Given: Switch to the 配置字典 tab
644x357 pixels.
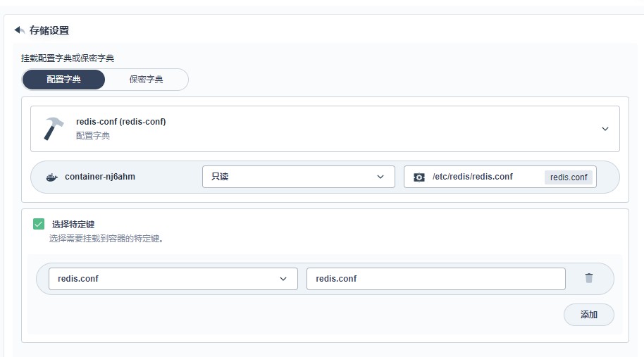Looking at the screenshot, I should [x=63, y=79].
